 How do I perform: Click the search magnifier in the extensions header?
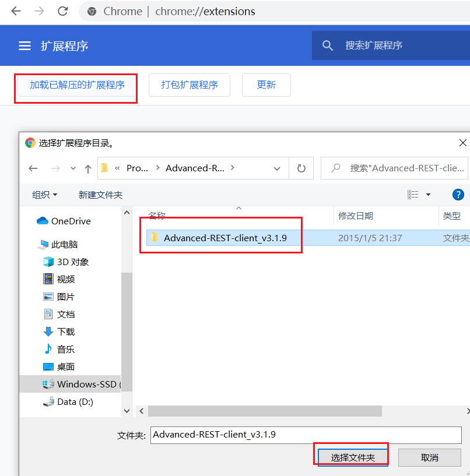(x=327, y=45)
